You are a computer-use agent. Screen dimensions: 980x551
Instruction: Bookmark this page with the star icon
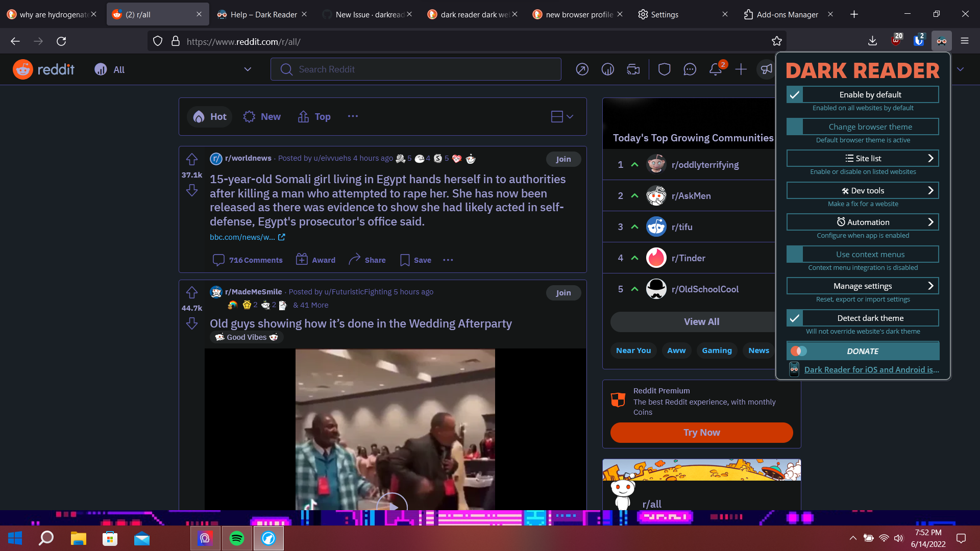point(776,41)
